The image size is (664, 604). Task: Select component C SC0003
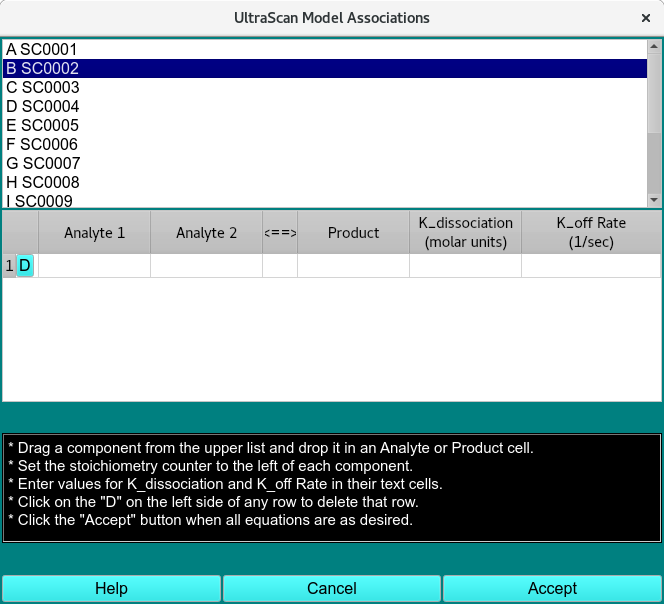pos(42,87)
